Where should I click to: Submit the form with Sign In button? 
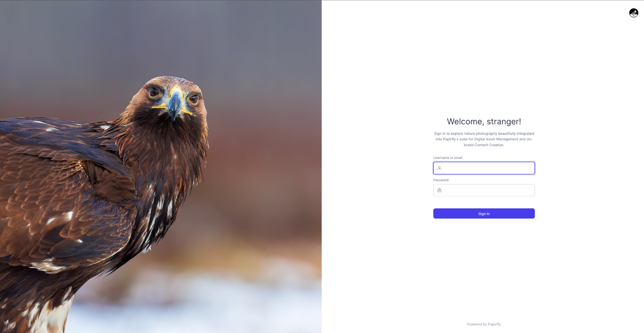coord(484,213)
